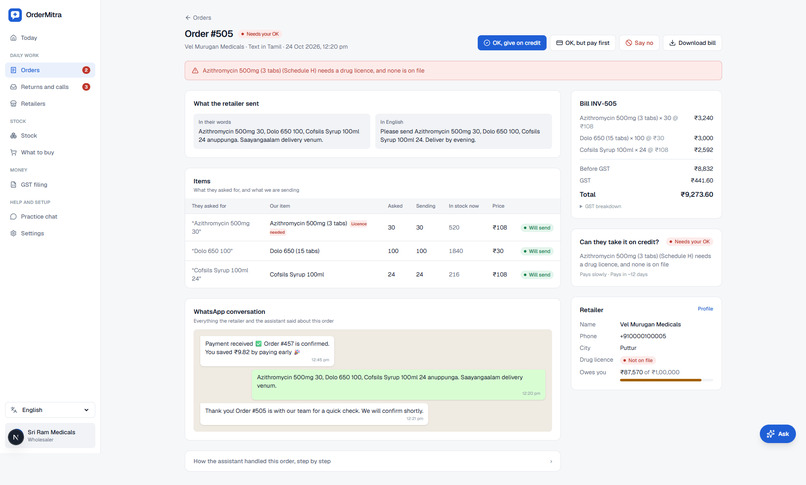This screenshot has width=806, height=485.
Task: Click the Payment received message bubble
Action: click(x=267, y=351)
